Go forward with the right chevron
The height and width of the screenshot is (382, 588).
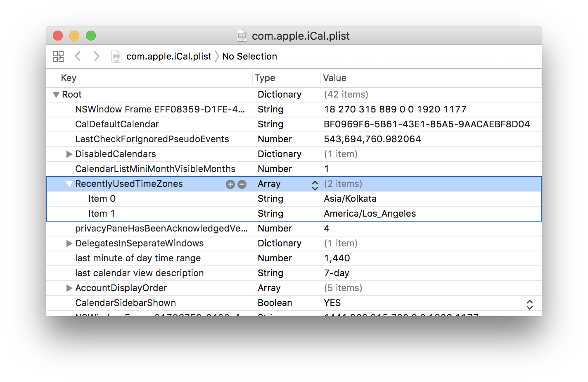click(97, 57)
